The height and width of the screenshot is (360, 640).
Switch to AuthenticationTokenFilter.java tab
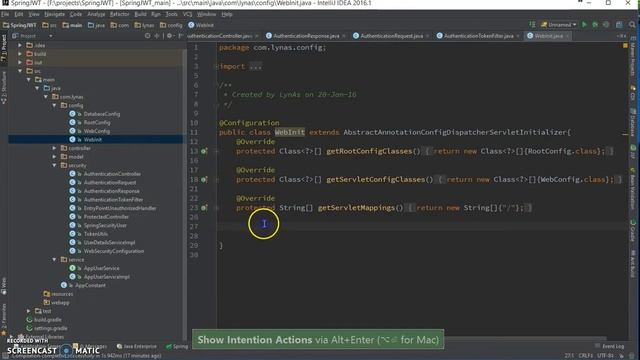478,36
